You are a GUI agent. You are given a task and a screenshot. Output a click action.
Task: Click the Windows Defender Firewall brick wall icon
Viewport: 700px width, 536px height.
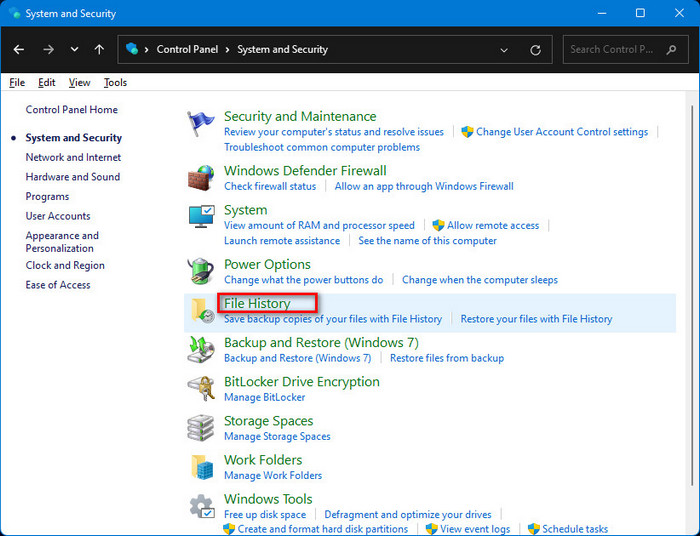pyautogui.click(x=200, y=178)
